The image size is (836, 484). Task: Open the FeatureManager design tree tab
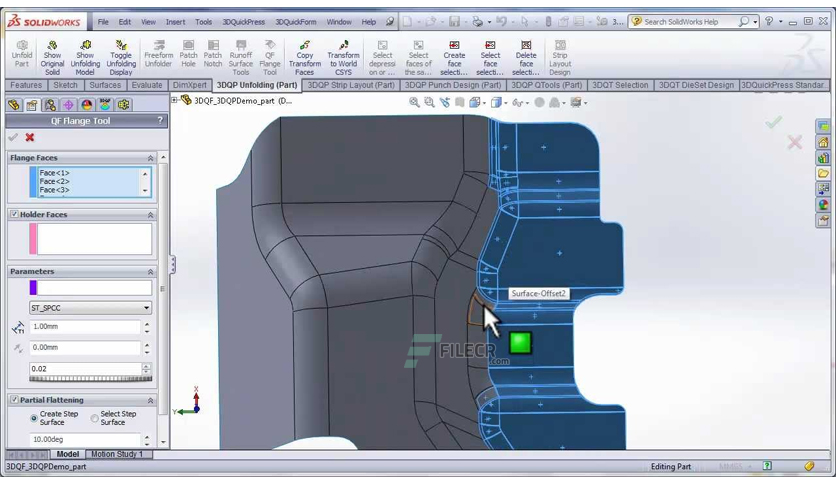point(14,105)
